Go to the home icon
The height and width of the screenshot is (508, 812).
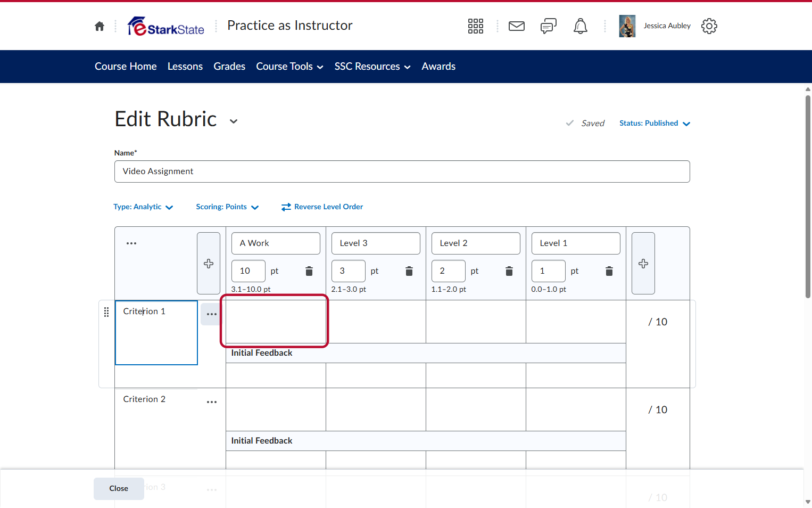click(100, 26)
